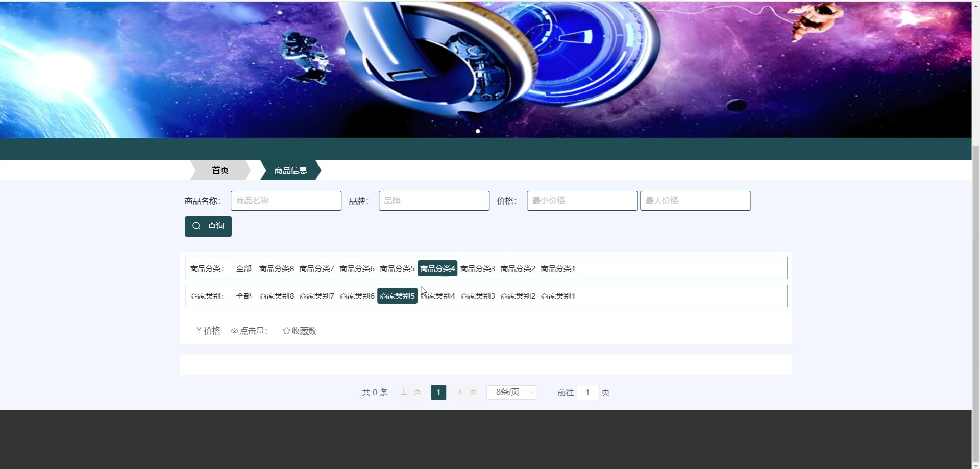This screenshot has height=469, width=980.
Task: Select 全部 in the 商家类别 row
Action: (x=244, y=296)
